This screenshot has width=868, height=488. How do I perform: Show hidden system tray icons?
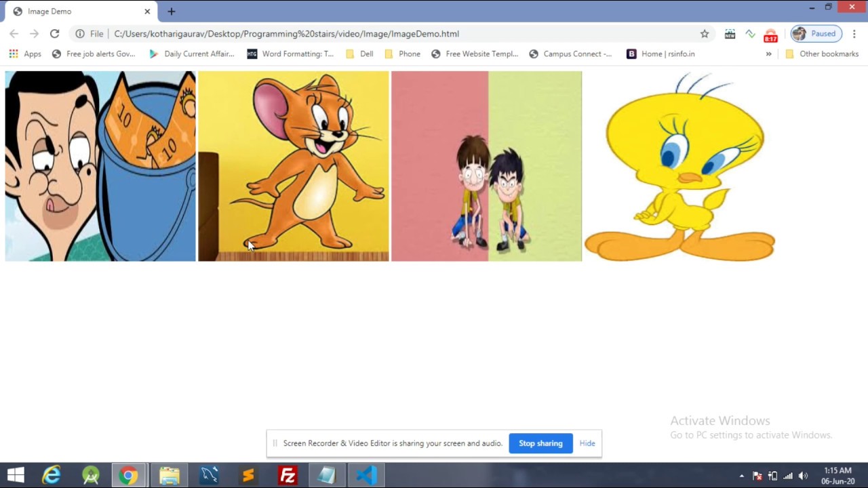742,476
